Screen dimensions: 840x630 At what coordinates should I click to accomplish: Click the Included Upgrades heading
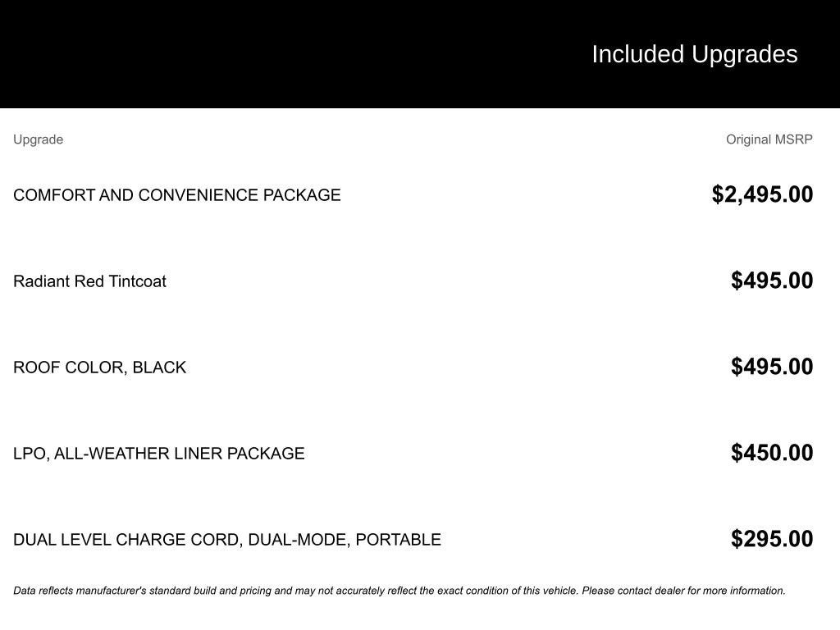pyautogui.click(x=694, y=54)
